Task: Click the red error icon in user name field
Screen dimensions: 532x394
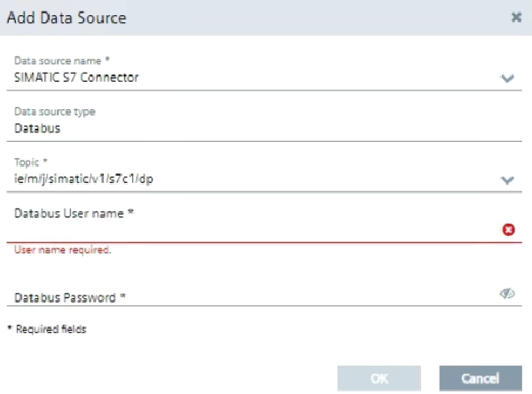Action: click(508, 229)
